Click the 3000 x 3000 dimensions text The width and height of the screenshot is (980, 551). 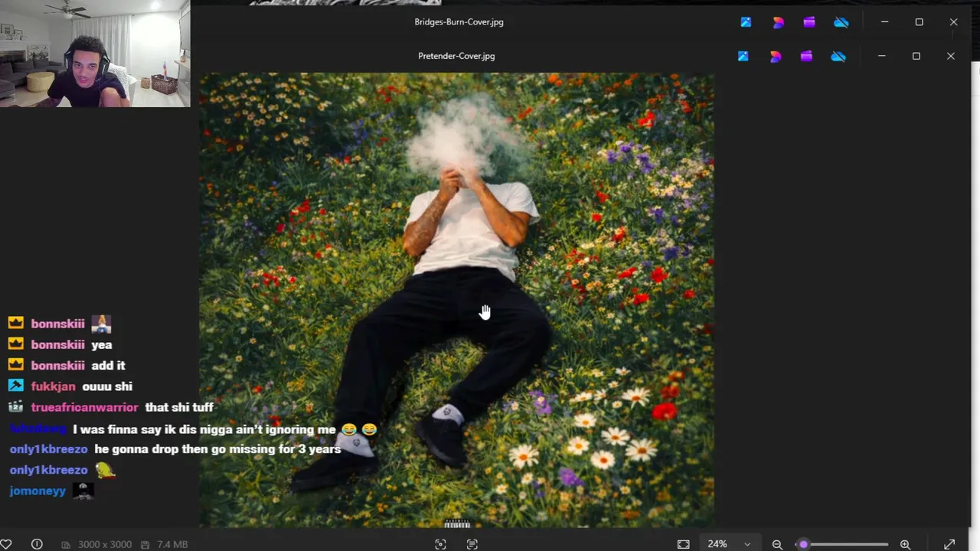click(x=105, y=544)
